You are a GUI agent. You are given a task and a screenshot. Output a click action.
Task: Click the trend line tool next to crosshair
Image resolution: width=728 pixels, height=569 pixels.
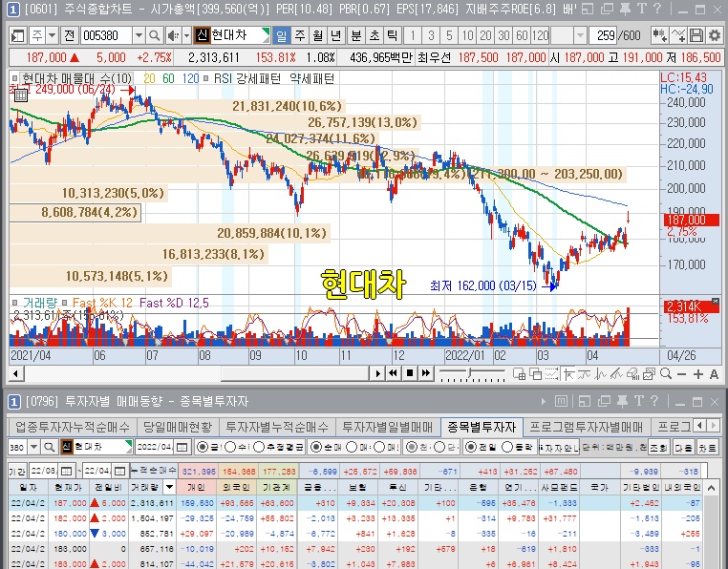point(585,374)
